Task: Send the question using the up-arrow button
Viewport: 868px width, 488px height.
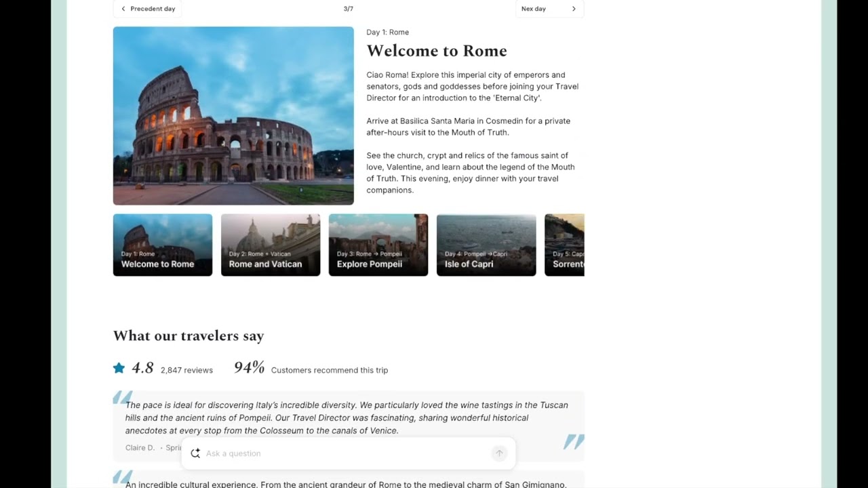Action: (x=499, y=453)
